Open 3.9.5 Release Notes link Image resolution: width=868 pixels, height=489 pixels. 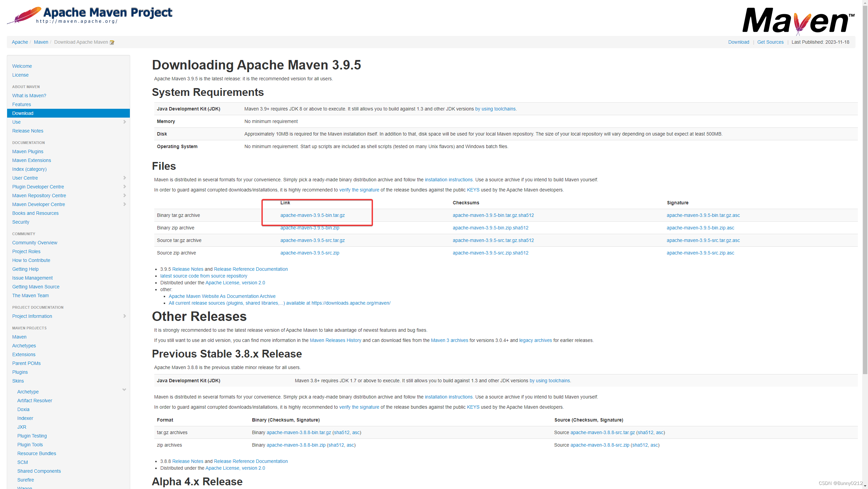[188, 269]
